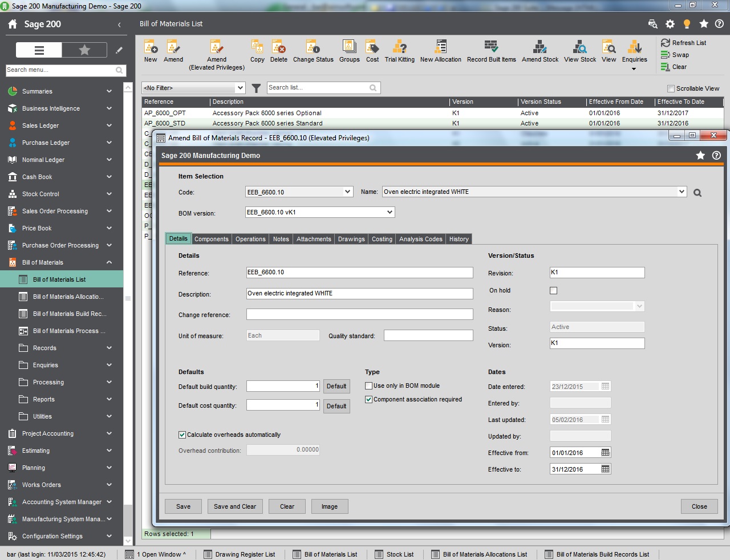
Task: Click Default next to build quantity
Action: (336, 386)
